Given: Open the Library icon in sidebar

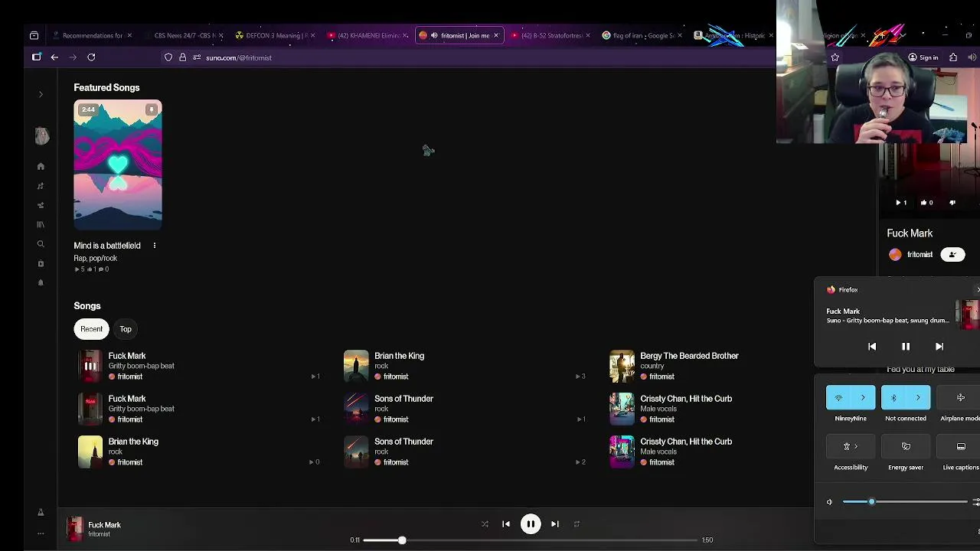Looking at the screenshot, I should (x=41, y=224).
